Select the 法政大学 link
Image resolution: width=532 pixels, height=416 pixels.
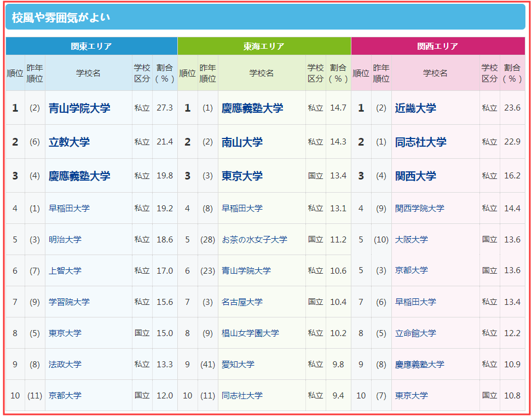tap(65, 365)
